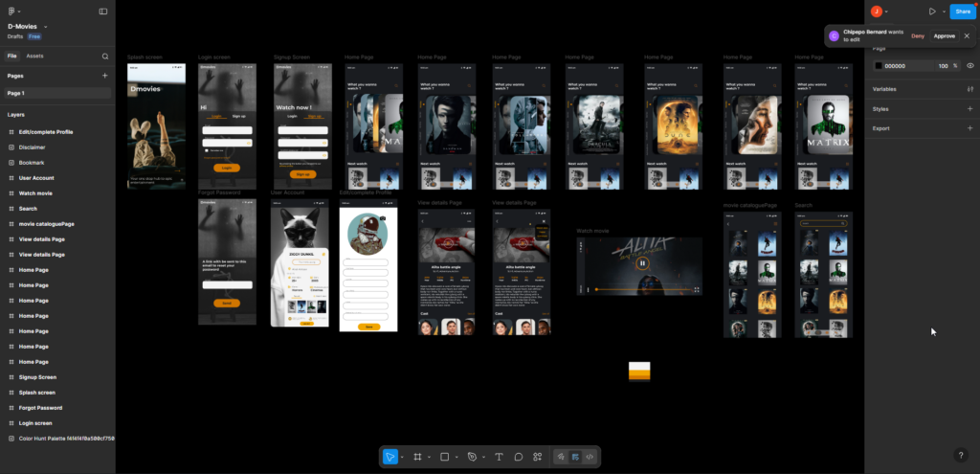Expand the Figma menu chevron

[19, 11]
